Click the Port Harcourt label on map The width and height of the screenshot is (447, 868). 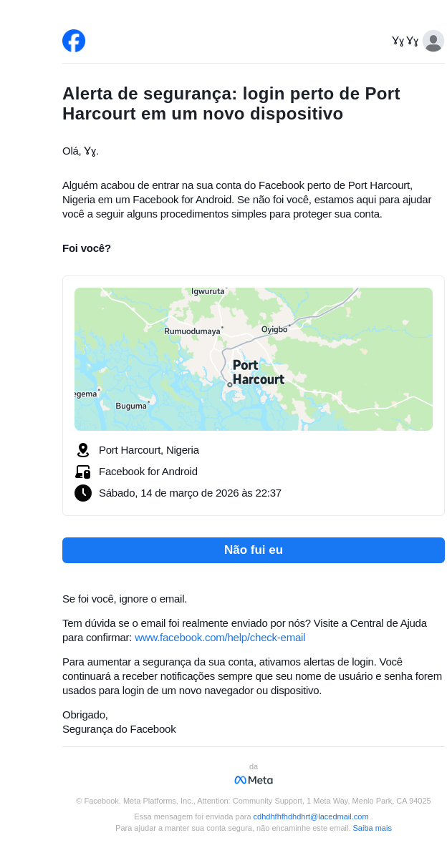pyautogui.click(x=258, y=373)
